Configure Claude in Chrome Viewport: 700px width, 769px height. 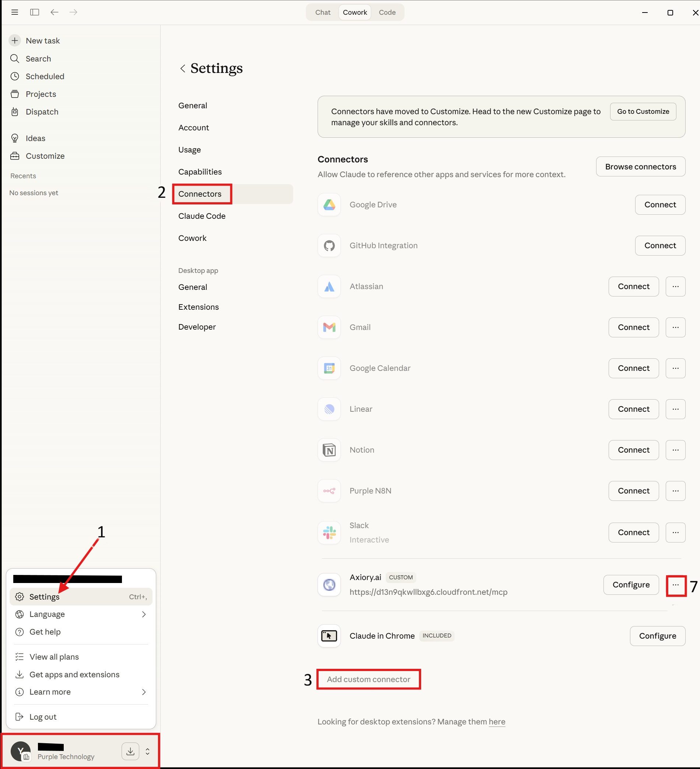658,636
